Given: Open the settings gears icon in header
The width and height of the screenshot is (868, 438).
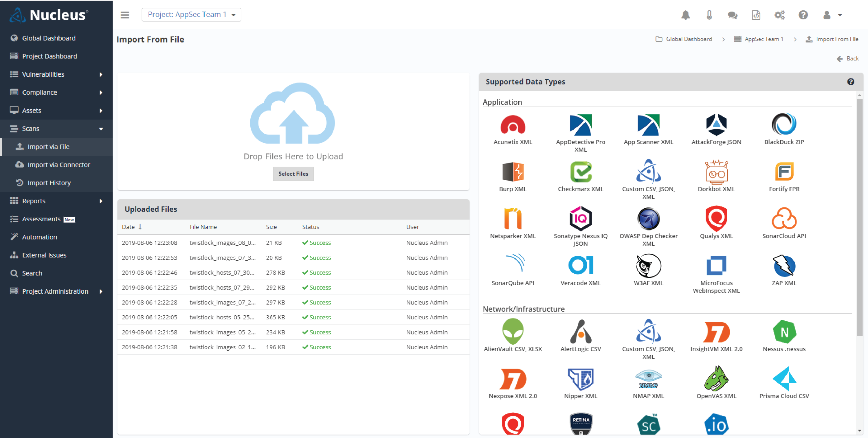Looking at the screenshot, I should (779, 15).
